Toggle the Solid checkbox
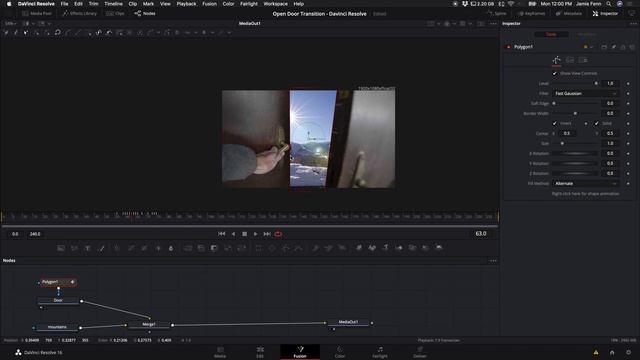 (x=596, y=123)
